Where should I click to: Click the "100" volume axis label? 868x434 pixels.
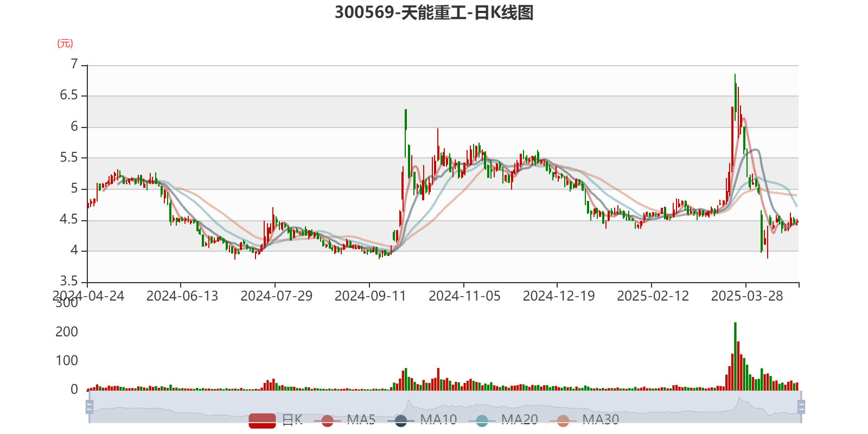[x=67, y=361]
